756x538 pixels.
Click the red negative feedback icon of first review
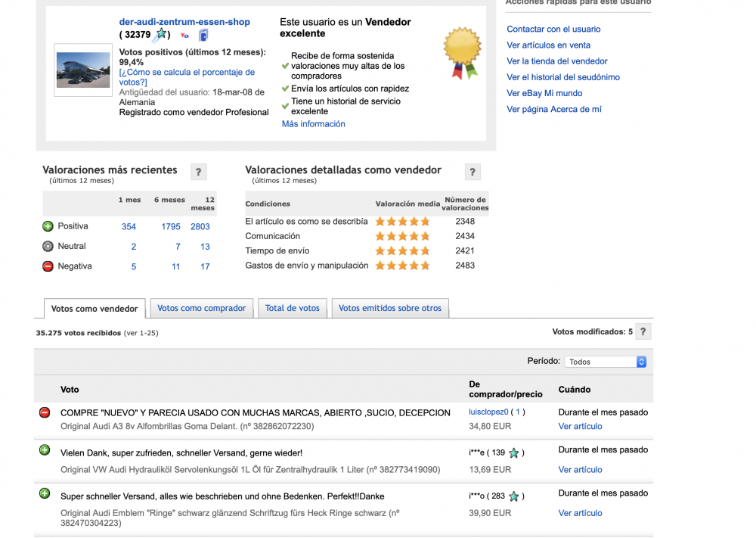pyautogui.click(x=45, y=412)
